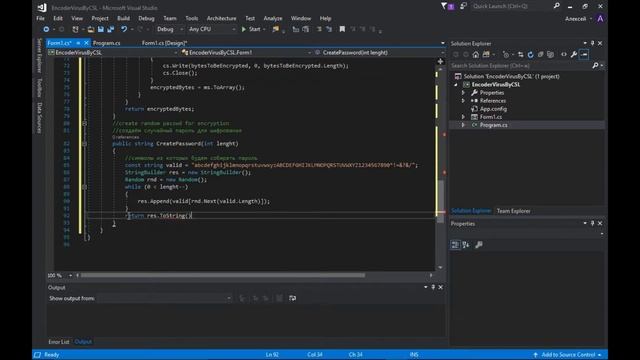640x360 pixels.
Task: Switch to the Team Explorer tab
Action: (513, 211)
